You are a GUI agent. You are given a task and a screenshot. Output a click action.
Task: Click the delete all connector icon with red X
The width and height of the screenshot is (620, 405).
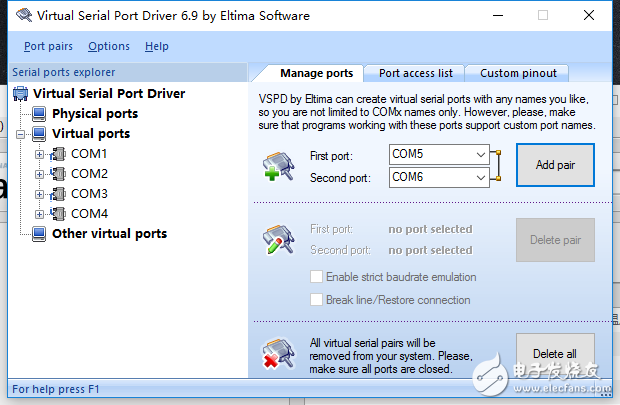[x=278, y=353]
